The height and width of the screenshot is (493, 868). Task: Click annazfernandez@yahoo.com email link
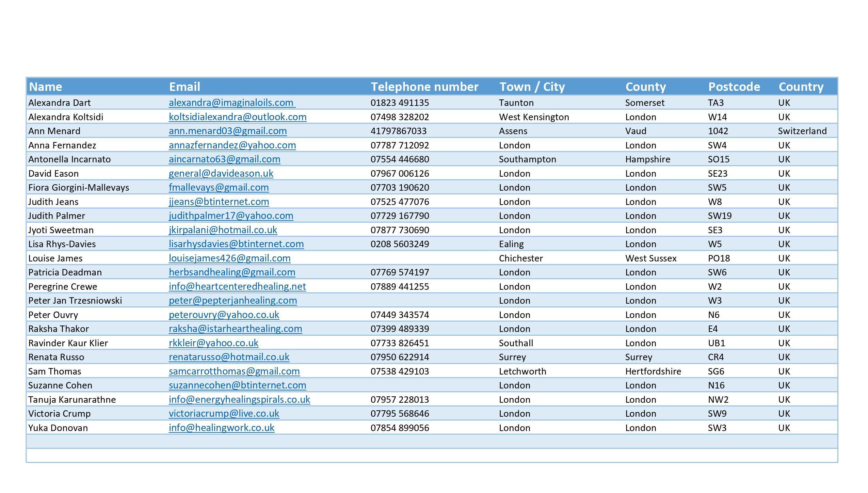coord(232,145)
